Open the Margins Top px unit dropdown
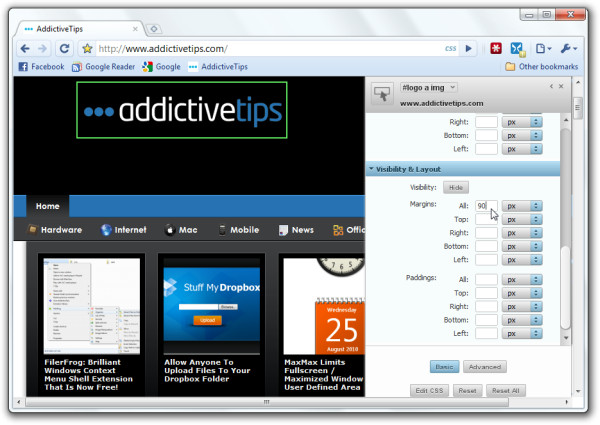The width and height of the screenshot is (600, 425). [522, 219]
